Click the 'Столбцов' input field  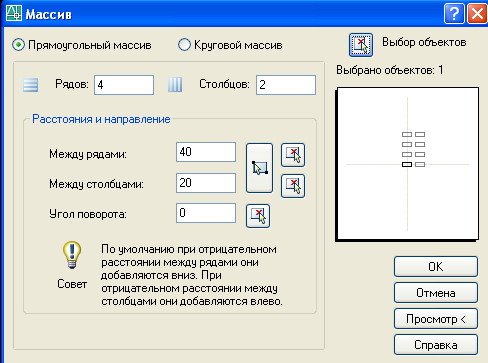286,85
